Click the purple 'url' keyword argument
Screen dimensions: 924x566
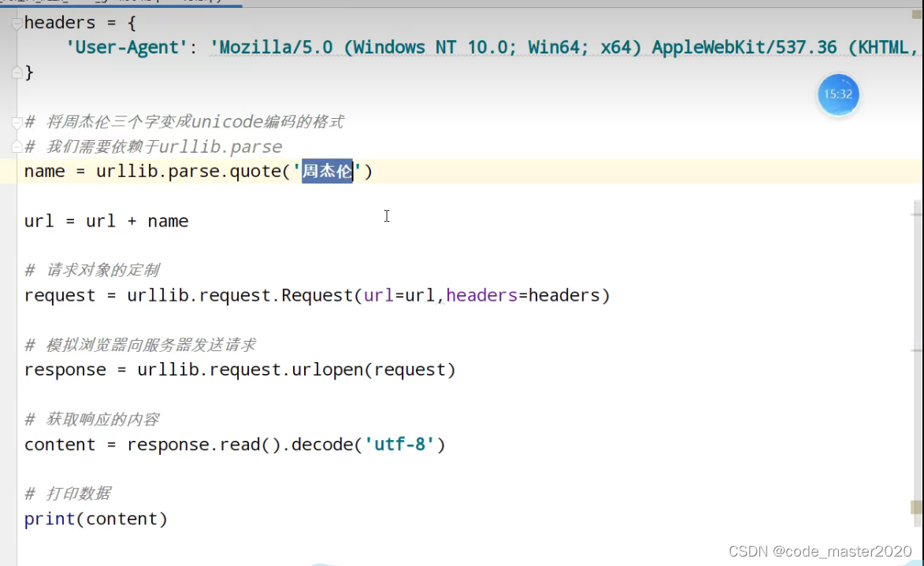378,295
